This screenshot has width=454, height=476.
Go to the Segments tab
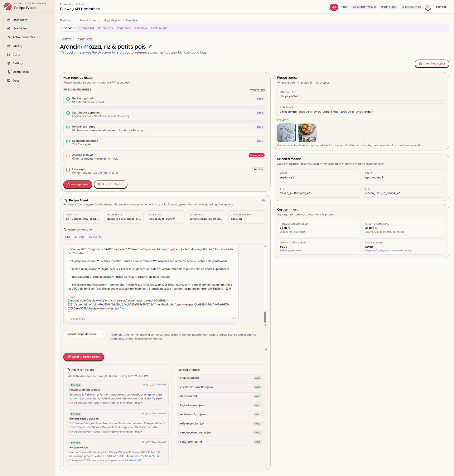pyautogui.click(x=123, y=28)
